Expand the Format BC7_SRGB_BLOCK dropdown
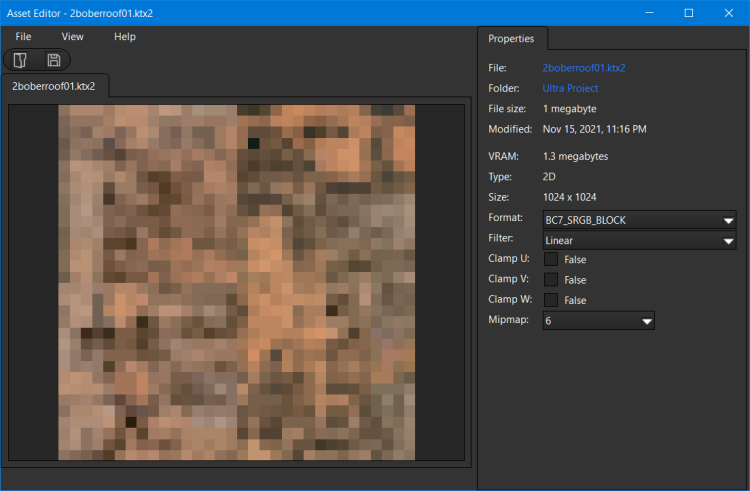 (639, 220)
